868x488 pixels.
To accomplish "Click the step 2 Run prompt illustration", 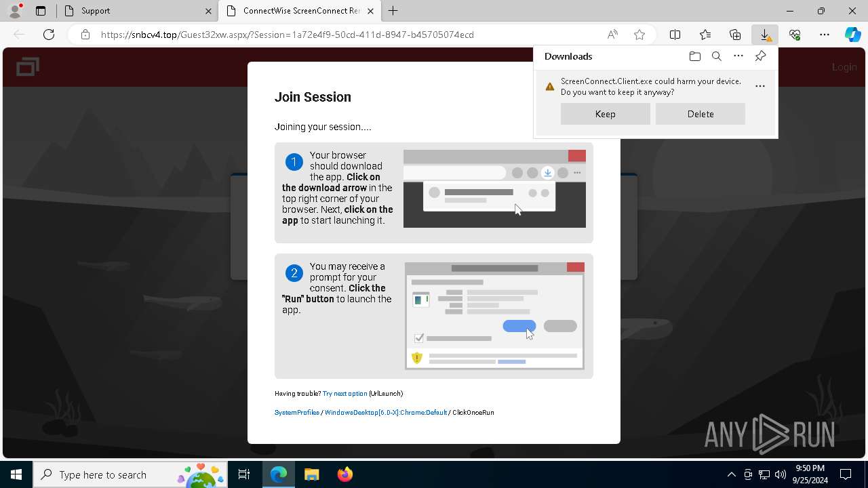I will pyautogui.click(x=494, y=316).
